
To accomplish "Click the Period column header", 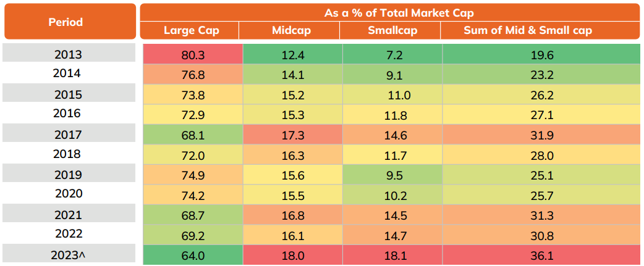I will coord(66,22).
